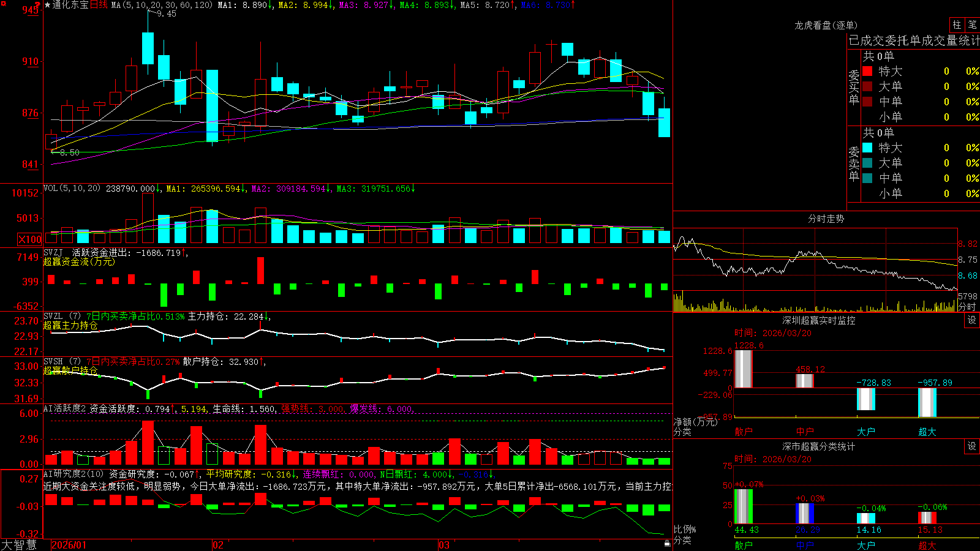Click the teal 大单 sell-order swatch
The image size is (980, 551).
coord(867,163)
